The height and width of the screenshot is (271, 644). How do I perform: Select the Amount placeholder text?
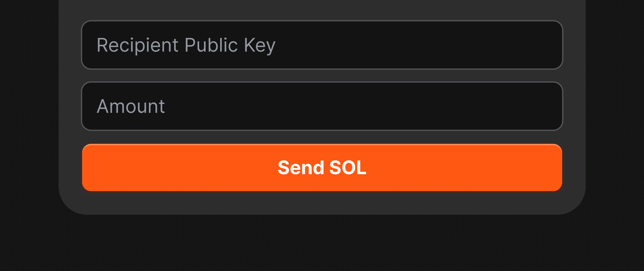coord(130,106)
